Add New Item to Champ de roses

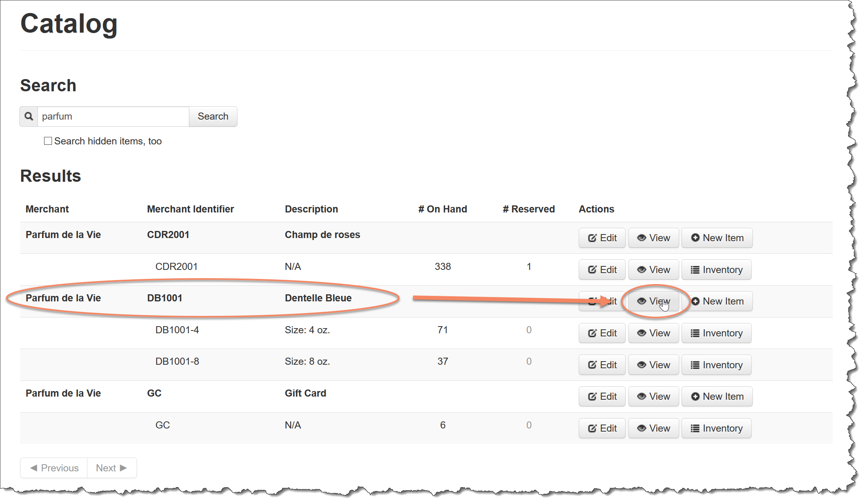point(717,238)
